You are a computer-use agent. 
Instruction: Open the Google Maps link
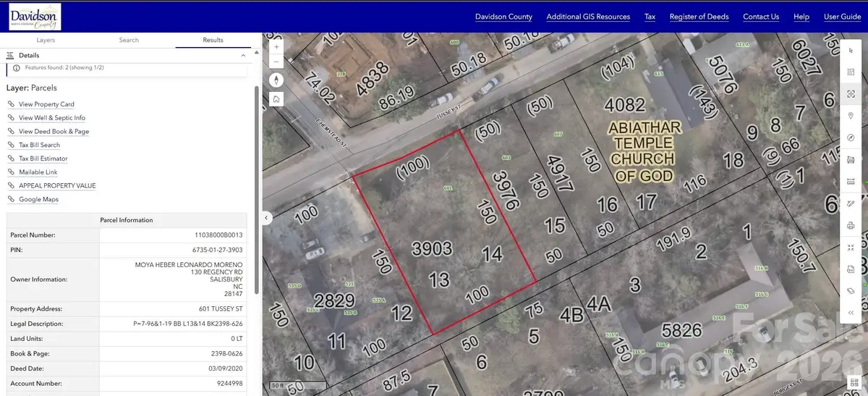click(x=39, y=199)
